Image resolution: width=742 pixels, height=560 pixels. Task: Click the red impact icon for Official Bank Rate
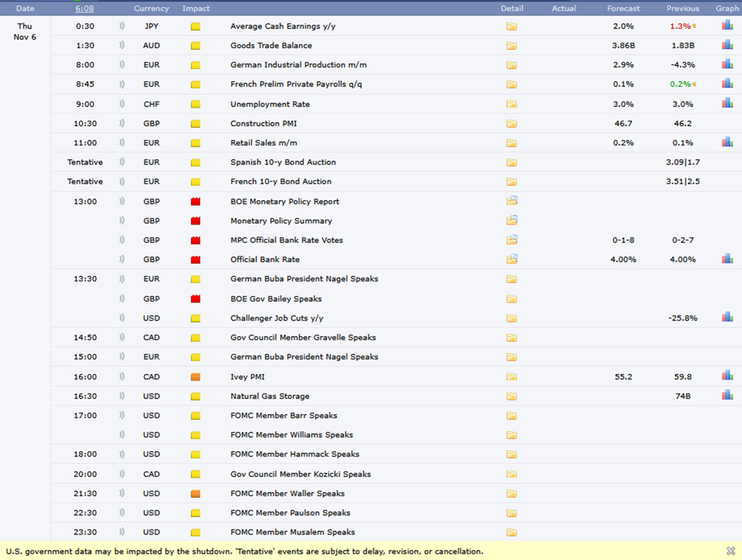(195, 259)
